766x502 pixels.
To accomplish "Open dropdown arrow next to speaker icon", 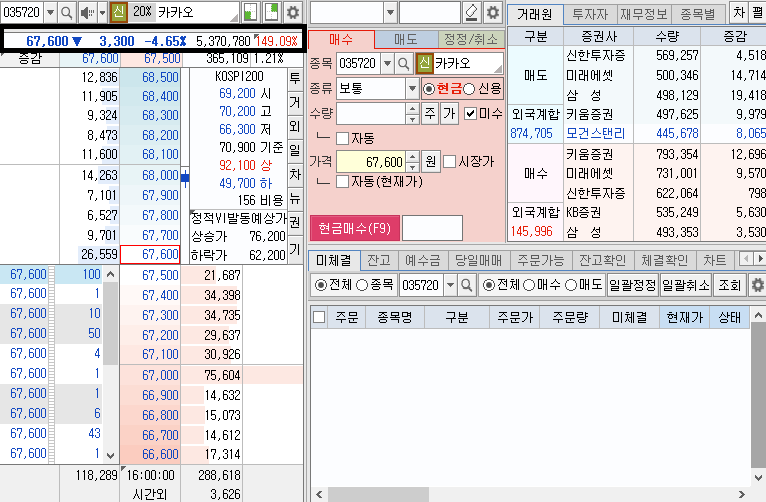I will (x=103, y=12).
